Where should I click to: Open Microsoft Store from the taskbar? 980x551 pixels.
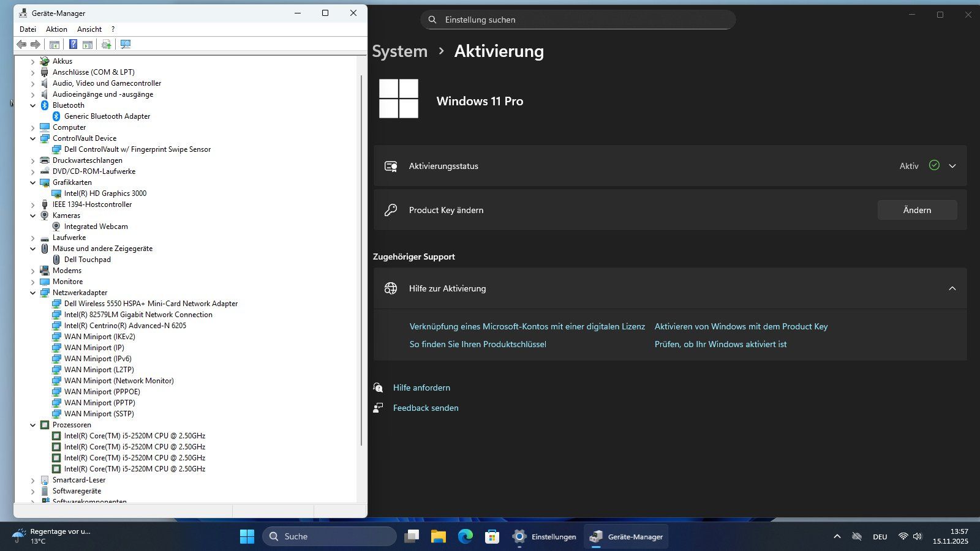tap(492, 536)
